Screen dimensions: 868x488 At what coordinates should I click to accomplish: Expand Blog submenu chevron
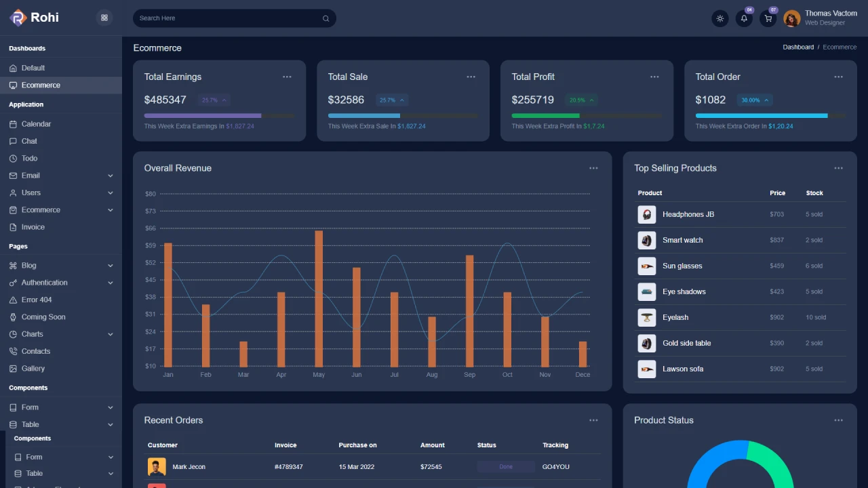tap(111, 266)
